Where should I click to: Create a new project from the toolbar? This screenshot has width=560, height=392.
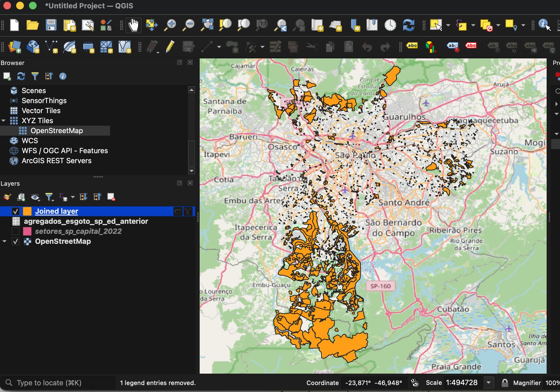[x=14, y=25]
